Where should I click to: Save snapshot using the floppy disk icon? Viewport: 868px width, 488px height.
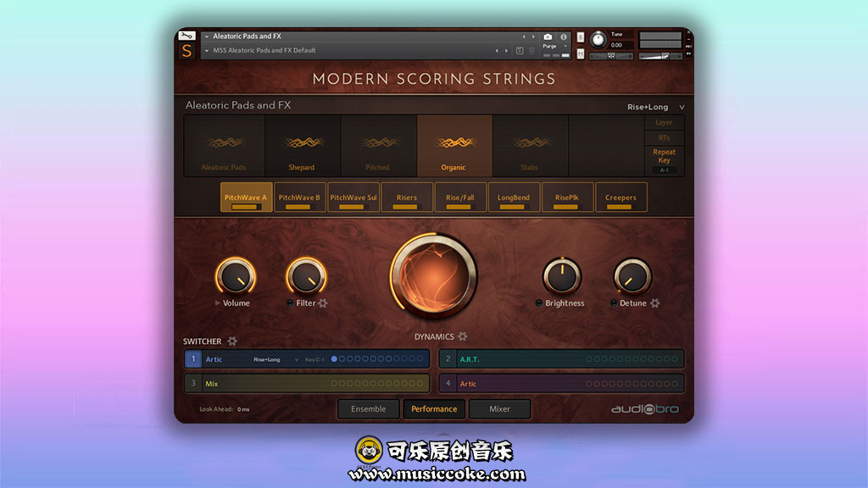tap(520, 50)
